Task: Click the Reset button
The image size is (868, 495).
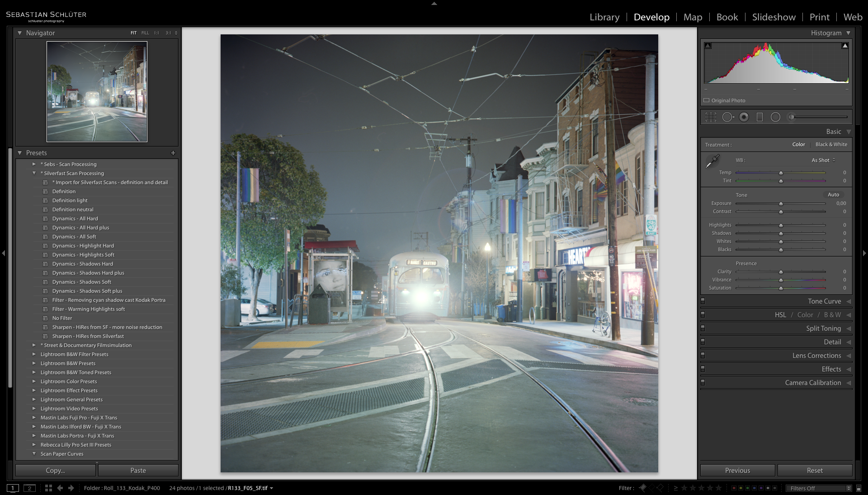Action: (815, 471)
